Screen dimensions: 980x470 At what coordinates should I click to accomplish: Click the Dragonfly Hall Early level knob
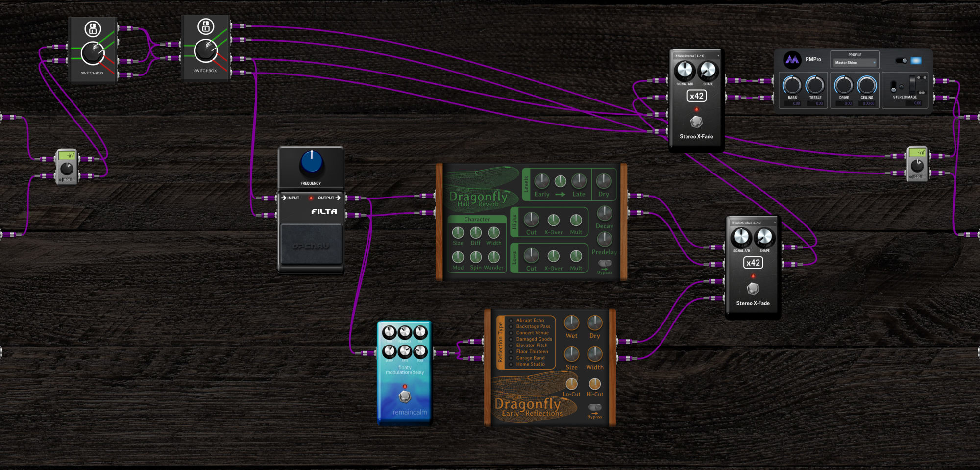coord(541,181)
